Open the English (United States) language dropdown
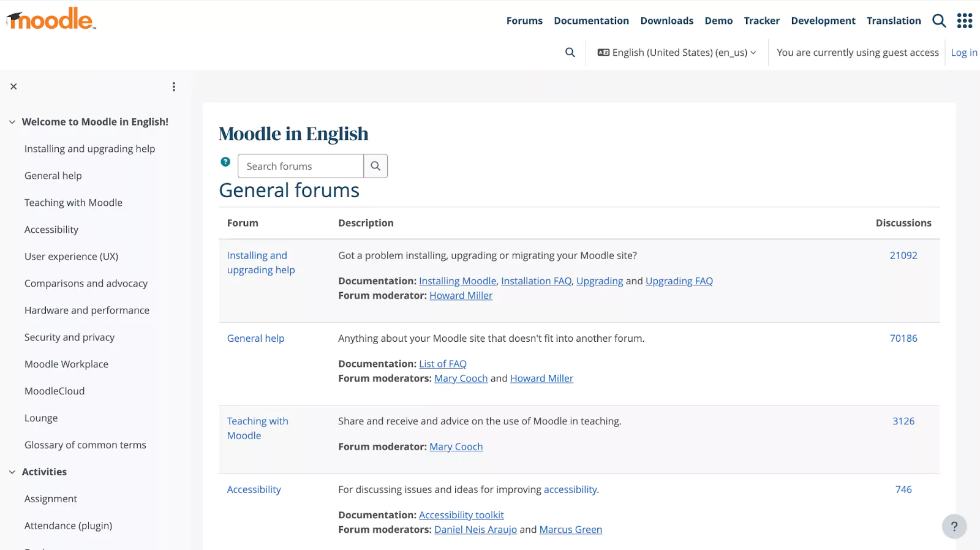The width and height of the screenshot is (980, 550). click(x=677, y=53)
